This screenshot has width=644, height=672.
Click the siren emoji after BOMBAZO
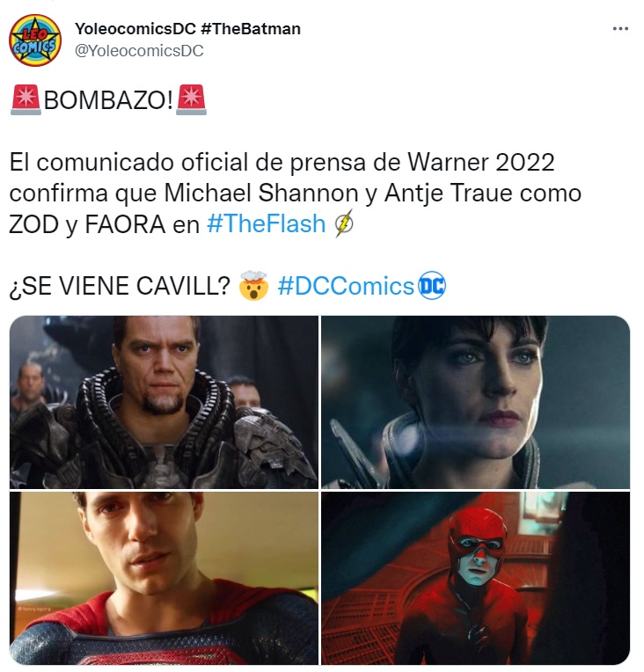click(191, 100)
